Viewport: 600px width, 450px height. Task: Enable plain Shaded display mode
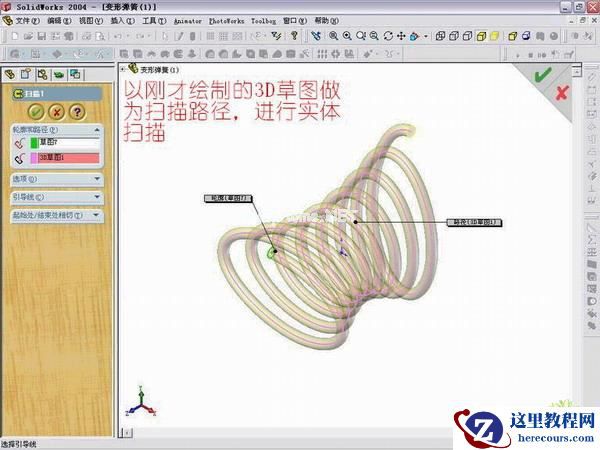click(x=494, y=36)
